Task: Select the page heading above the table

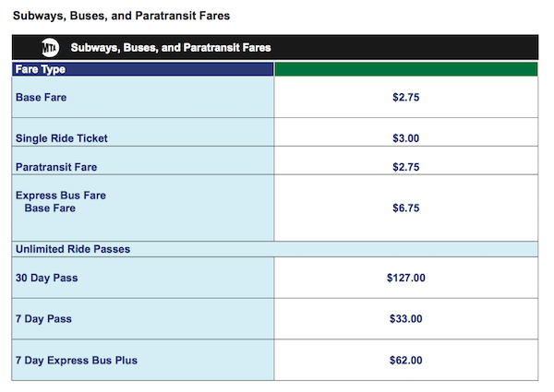Action: tap(121, 16)
